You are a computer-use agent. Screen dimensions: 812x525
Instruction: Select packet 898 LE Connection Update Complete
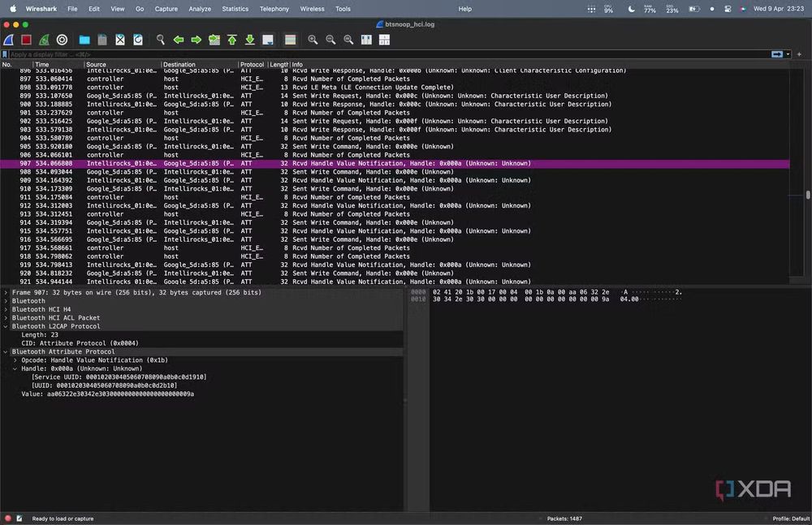[x=395, y=88]
